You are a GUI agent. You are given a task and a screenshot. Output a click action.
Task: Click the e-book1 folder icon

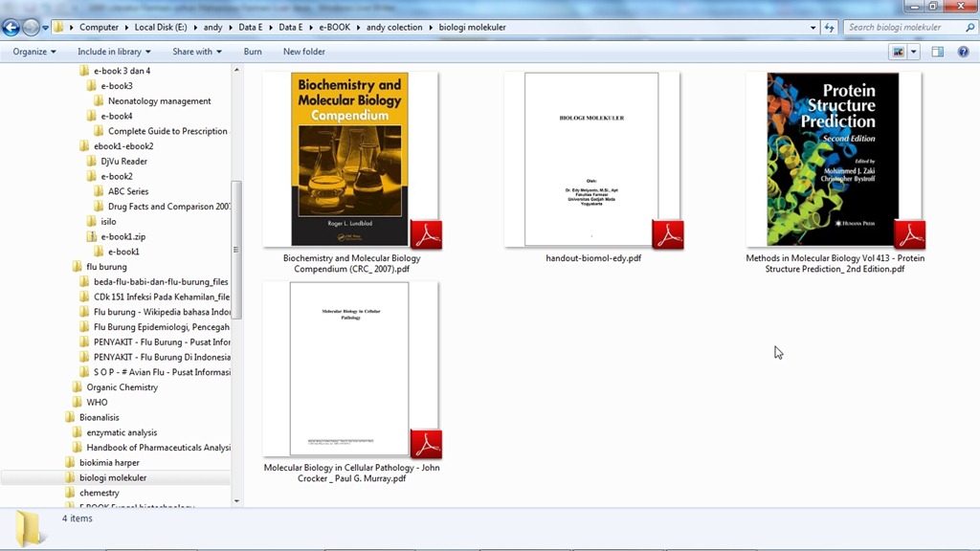click(99, 252)
